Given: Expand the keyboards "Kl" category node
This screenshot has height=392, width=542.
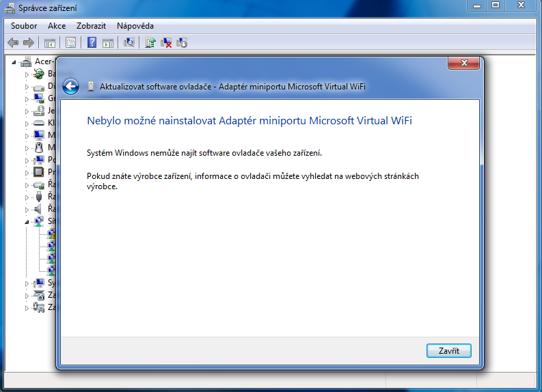Looking at the screenshot, I should tap(27, 124).
